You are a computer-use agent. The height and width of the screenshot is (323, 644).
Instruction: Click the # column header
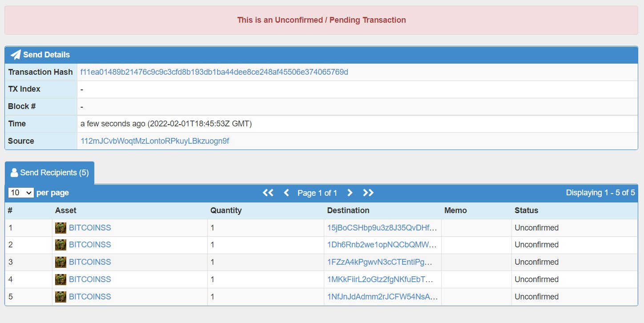pyautogui.click(x=10, y=210)
